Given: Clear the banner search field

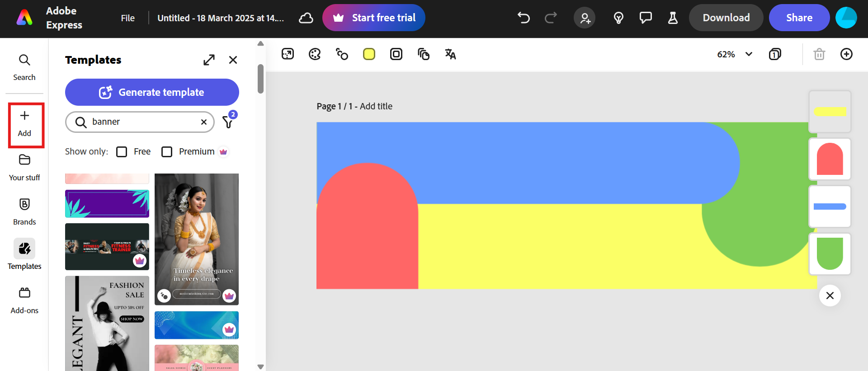Looking at the screenshot, I should pyautogui.click(x=204, y=122).
